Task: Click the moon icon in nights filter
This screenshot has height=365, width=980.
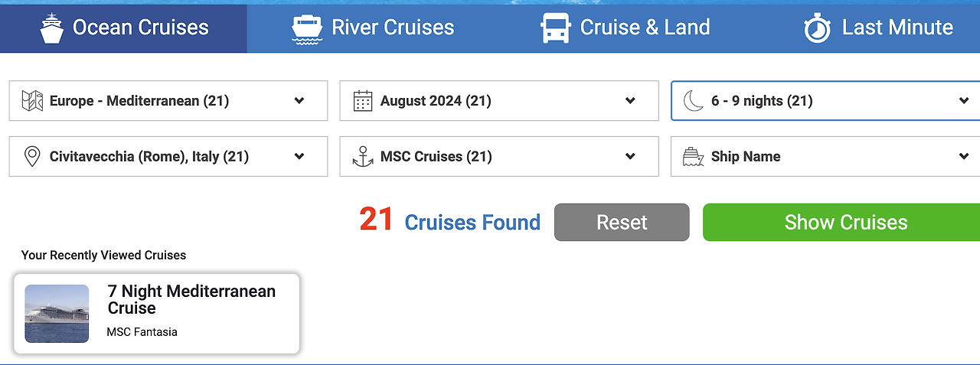Action: 694,101
